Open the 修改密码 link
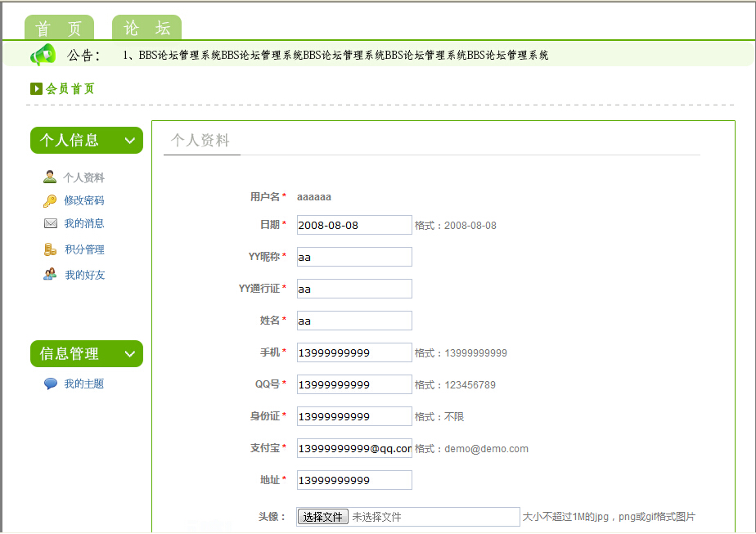756x534 pixels. click(84, 200)
